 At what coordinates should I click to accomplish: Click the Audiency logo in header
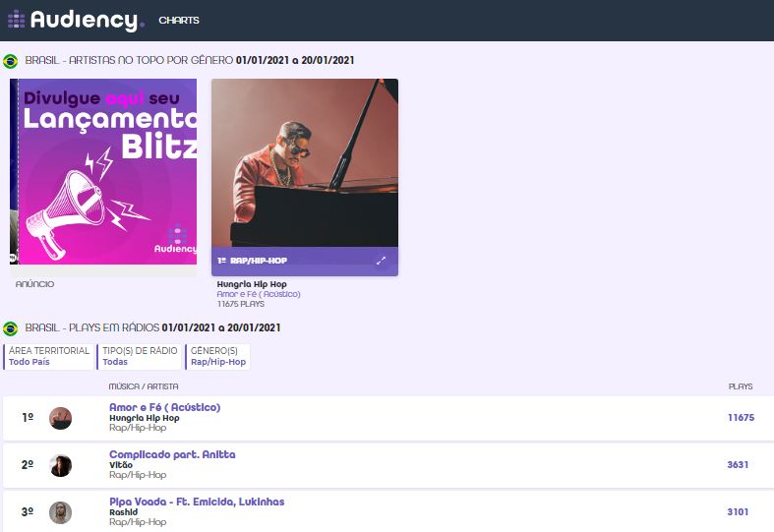[76, 21]
